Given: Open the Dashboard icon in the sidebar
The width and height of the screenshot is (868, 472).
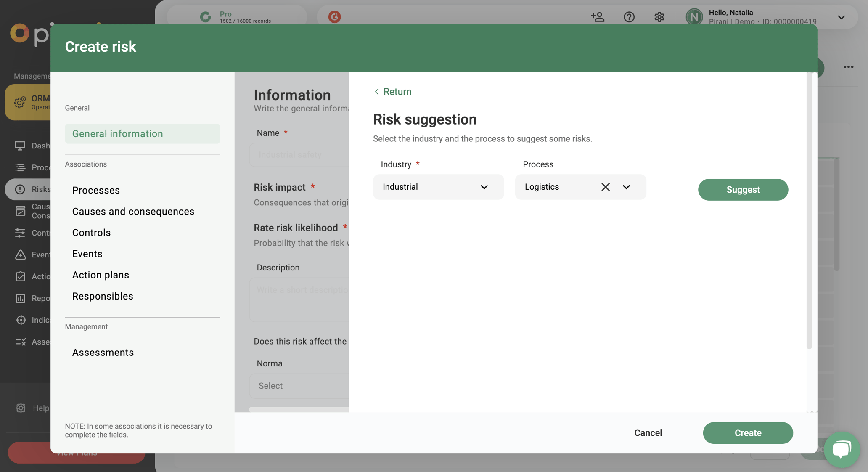Looking at the screenshot, I should (x=20, y=146).
